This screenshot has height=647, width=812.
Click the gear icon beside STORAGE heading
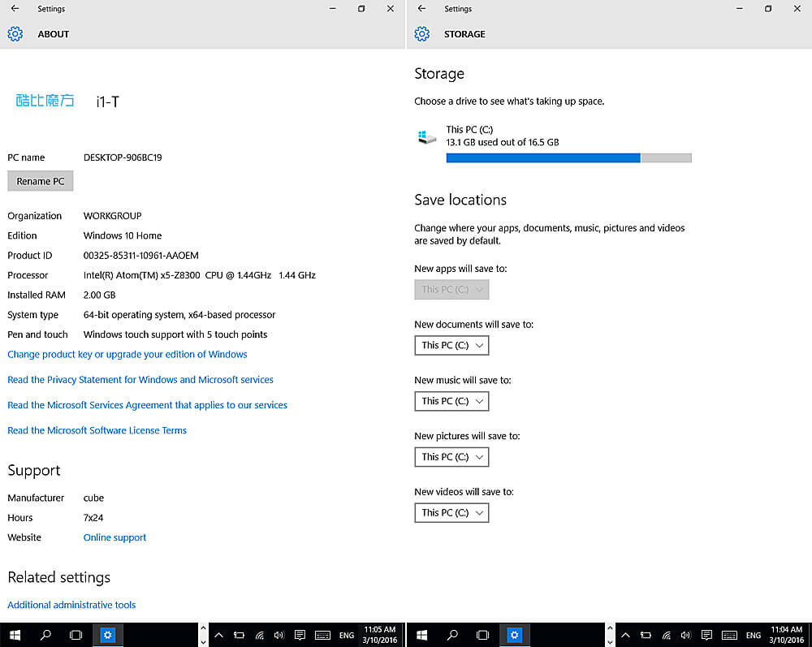tap(422, 34)
